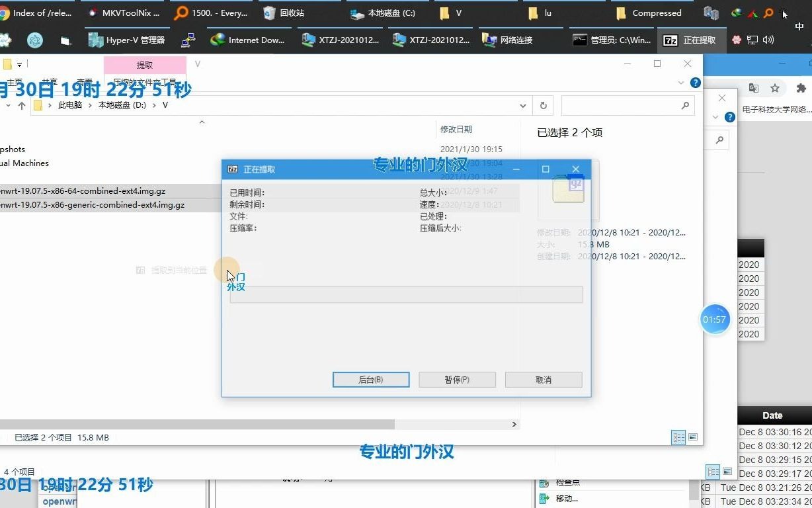Open the recent locations dropdown arrow
The width and height of the screenshot is (812, 508).
(x=7, y=106)
